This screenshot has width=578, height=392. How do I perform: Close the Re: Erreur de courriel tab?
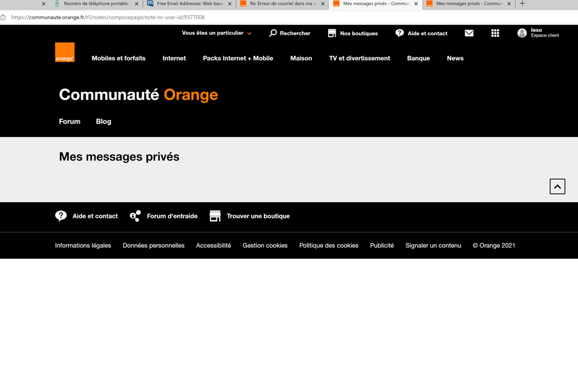323,3
